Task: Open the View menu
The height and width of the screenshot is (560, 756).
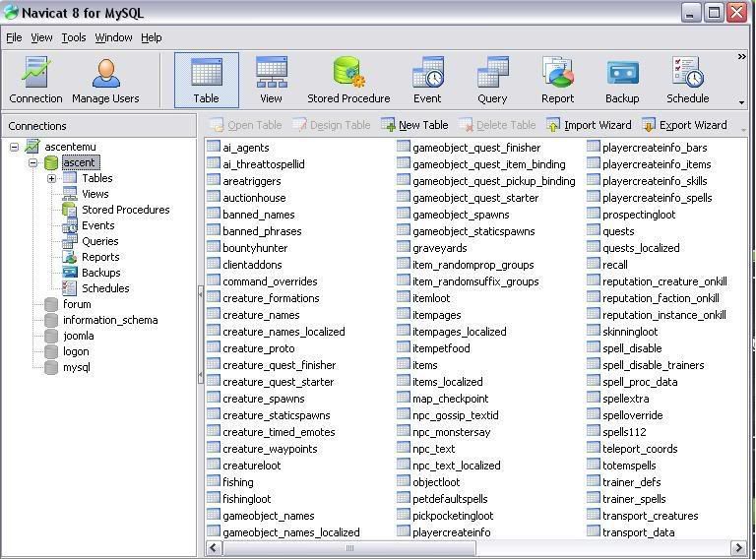Action: coord(41,37)
